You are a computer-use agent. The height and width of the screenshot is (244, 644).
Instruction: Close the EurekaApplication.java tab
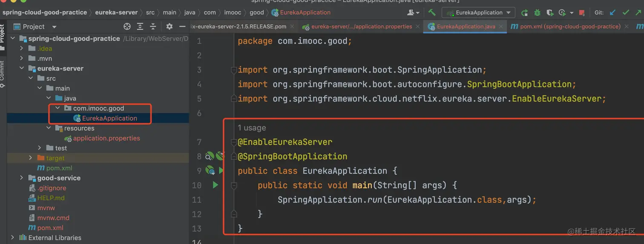tap(501, 26)
